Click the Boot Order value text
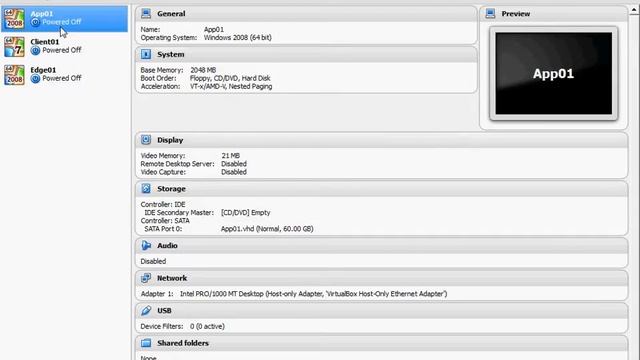 pos(230,78)
